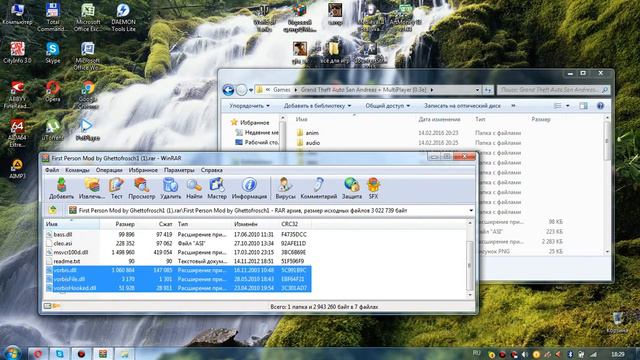The width and height of the screenshot is (640, 360).
Task: Expand Explorer address bar history dropdown
Action: click(477, 90)
